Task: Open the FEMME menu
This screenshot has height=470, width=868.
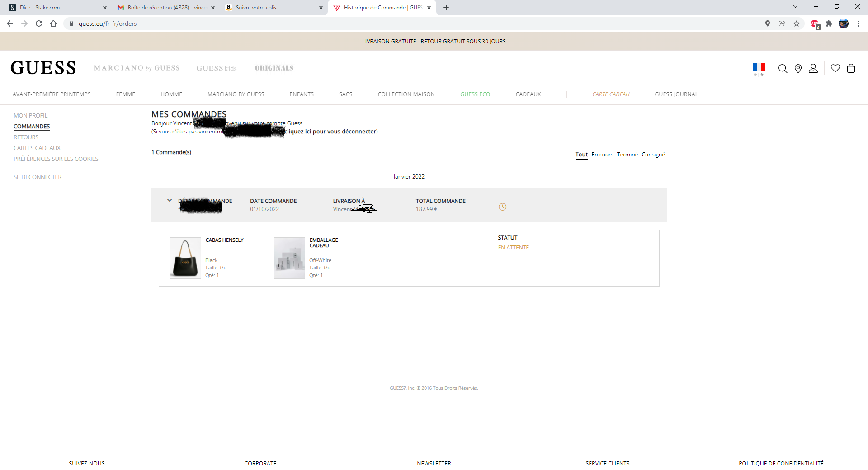Action: click(x=126, y=94)
